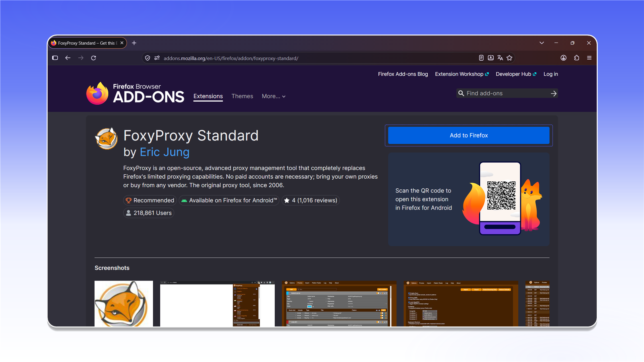
Task: Switch to the Extensions tab
Action: (208, 96)
